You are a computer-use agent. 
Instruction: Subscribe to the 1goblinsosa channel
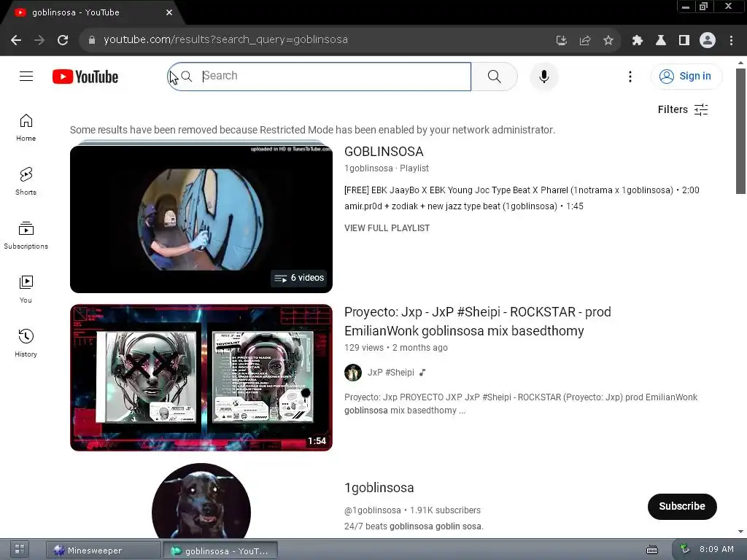point(682,506)
